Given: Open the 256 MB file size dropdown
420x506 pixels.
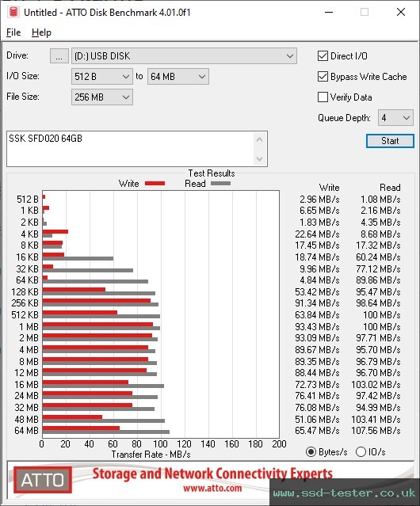Looking at the screenshot, I should click(x=102, y=97).
